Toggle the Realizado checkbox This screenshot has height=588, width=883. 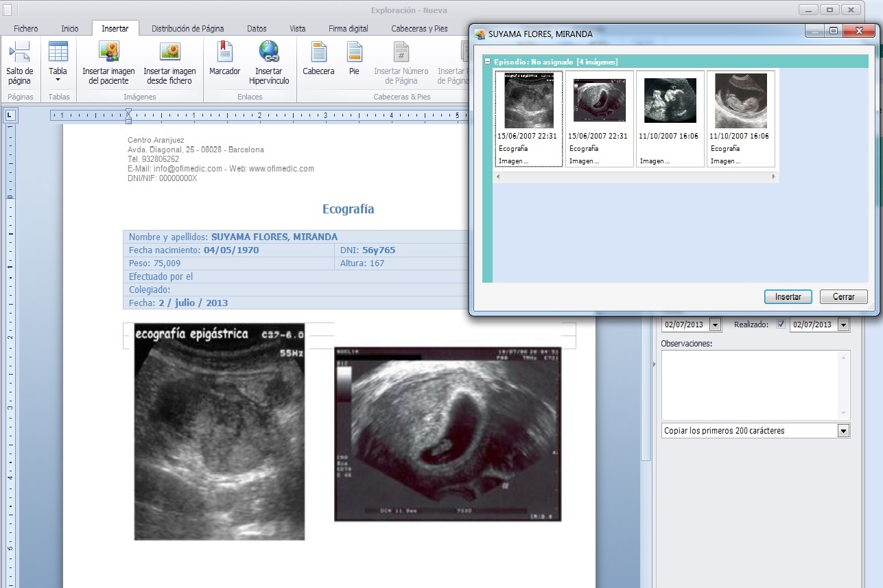click(781, 325)
